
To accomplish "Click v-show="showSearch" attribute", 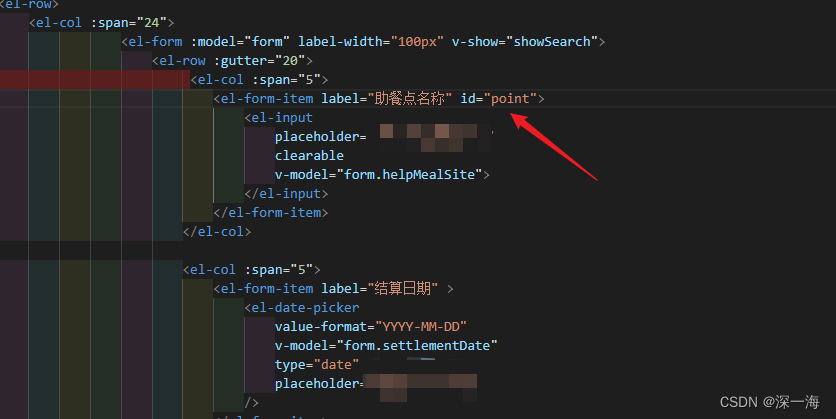I will 525,42.
